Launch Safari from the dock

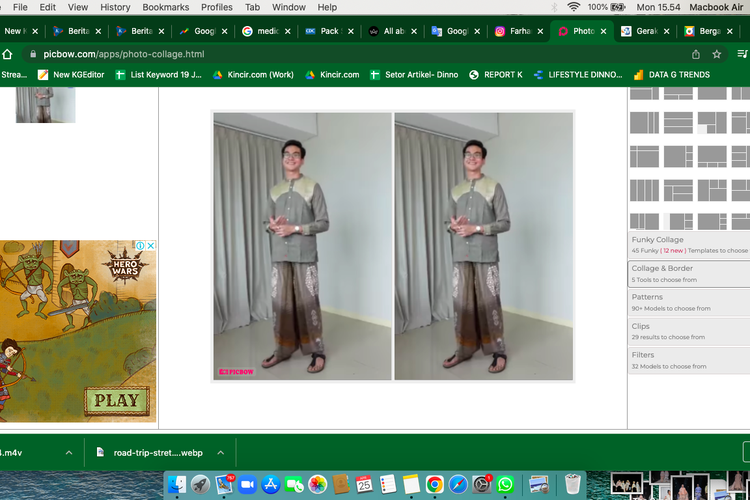pyautogui.click(x=458, y=484)
